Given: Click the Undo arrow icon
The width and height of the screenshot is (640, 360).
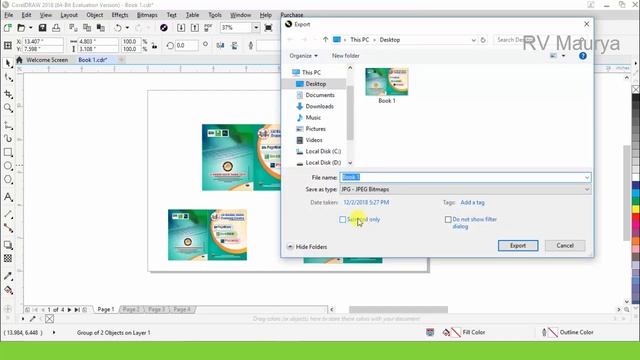Looking at the screenshot, I should coord(118,28).
